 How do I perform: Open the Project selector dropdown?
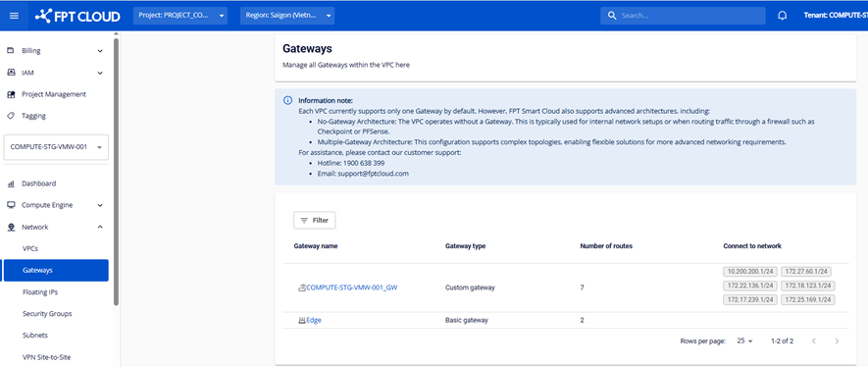(180, 16)
